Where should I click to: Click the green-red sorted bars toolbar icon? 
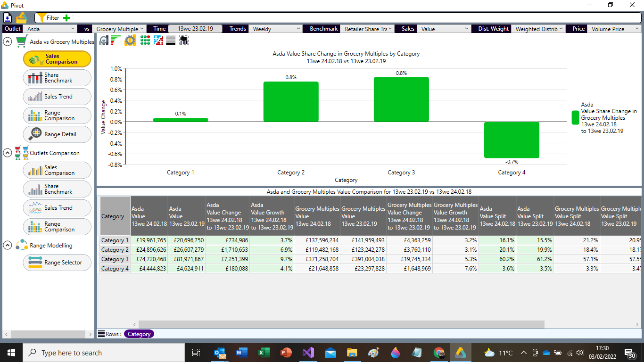point(116,41)
